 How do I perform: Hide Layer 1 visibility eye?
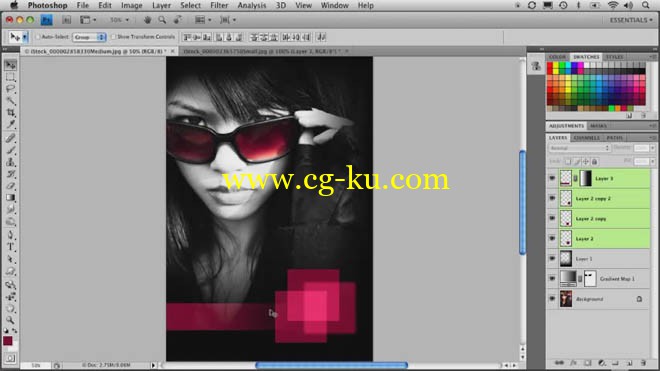(x=552, y=259)
